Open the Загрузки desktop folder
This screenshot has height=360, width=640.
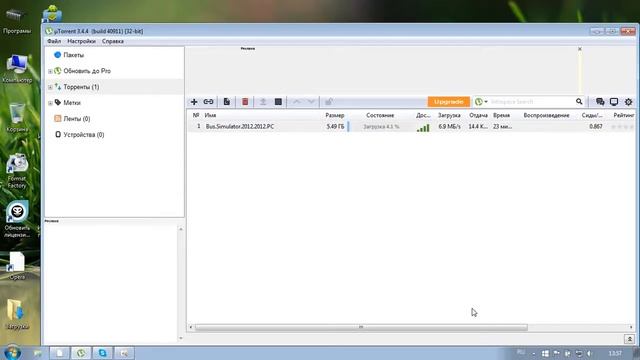(x=17, y=314)
